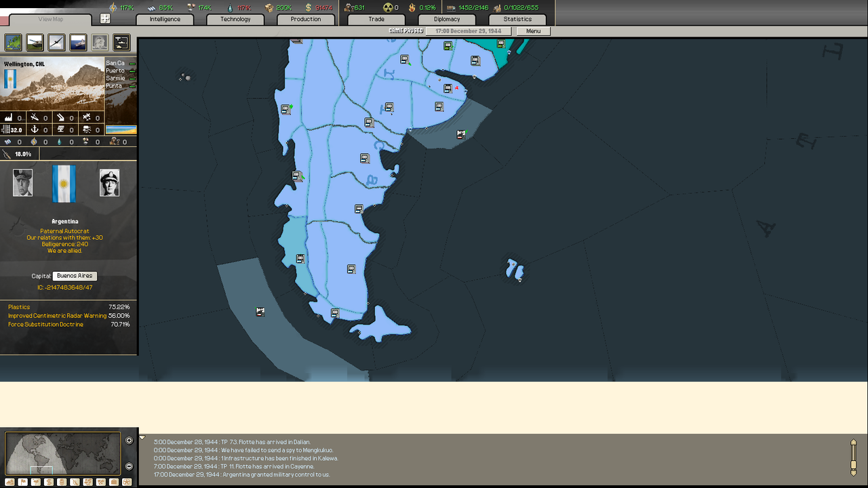Open the land units tank icon
The width and height of the screenshot is (868, 488).
coord(35,43)
